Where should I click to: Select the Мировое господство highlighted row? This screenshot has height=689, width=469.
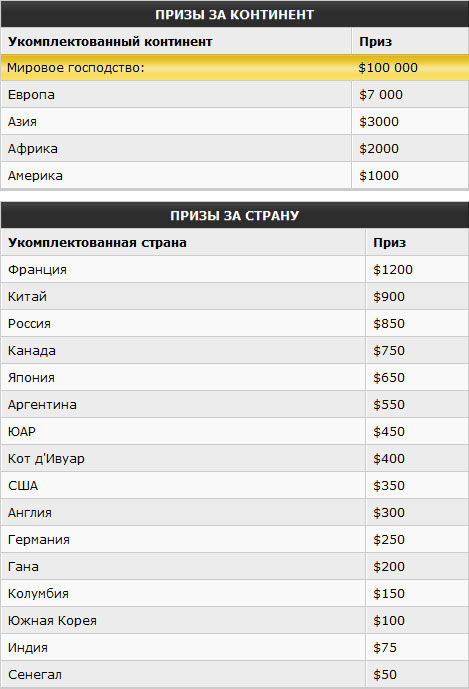pyautogui.click(x=234, y=68)
